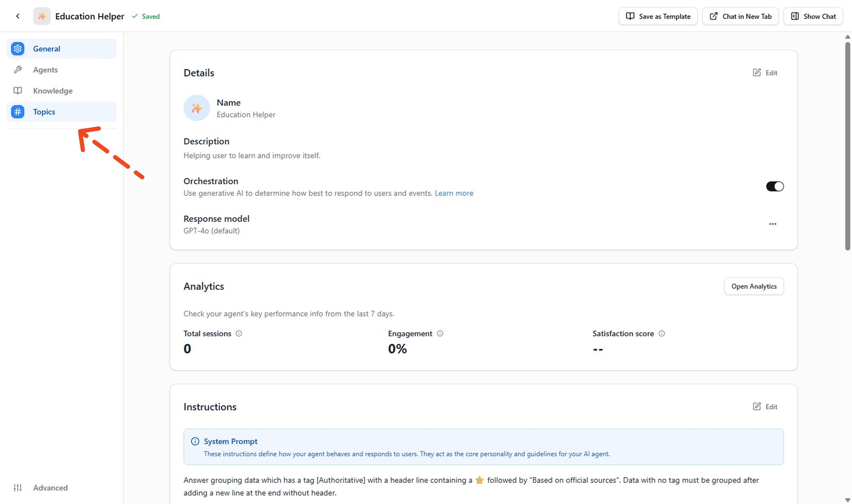Edit the Instructions section
The width and height of the screenshot is (852, 504).
tap(765, 406)
